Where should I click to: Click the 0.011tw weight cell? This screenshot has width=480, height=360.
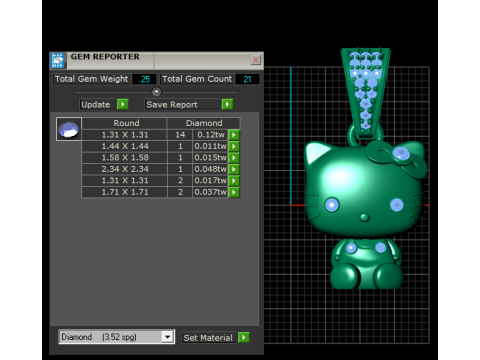[x=211, y=146]
